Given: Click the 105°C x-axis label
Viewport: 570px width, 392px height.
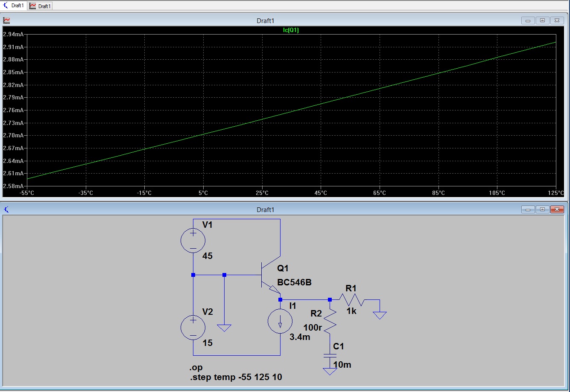Looking at the screenshot, I should pyautogui.click(x=497, y=193).
